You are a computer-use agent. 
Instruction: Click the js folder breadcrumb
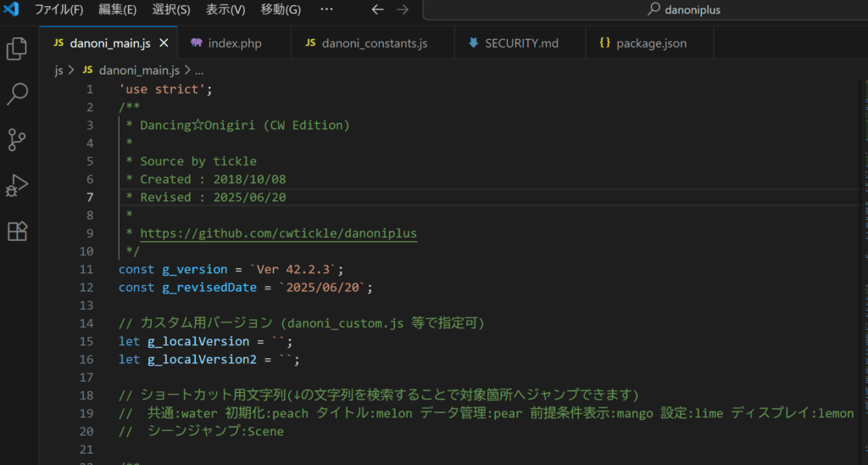point(58,70)
